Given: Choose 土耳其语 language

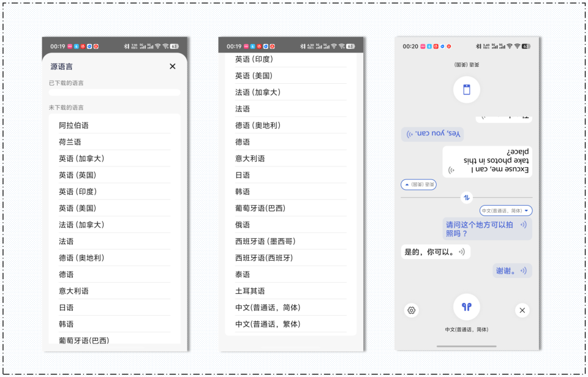Looking at the screenshot, I should tap(290, 291).
